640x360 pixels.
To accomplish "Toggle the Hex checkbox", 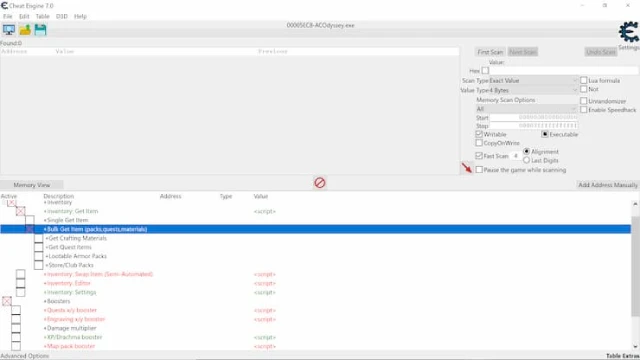I will click(x=485, y=71).
